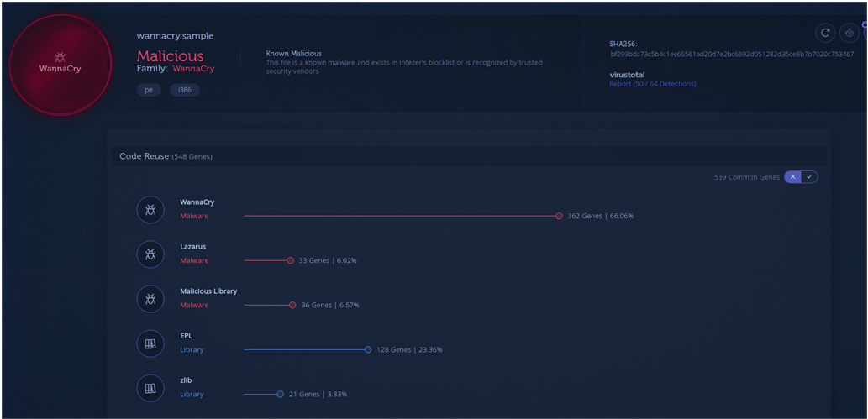Click the zlib library book icon

(x=150, y=388)
